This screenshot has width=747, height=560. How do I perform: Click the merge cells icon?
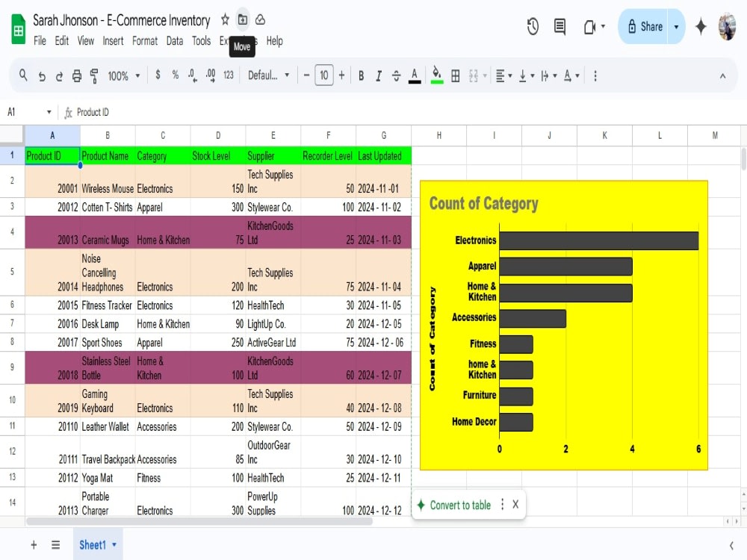click(474, 75)
